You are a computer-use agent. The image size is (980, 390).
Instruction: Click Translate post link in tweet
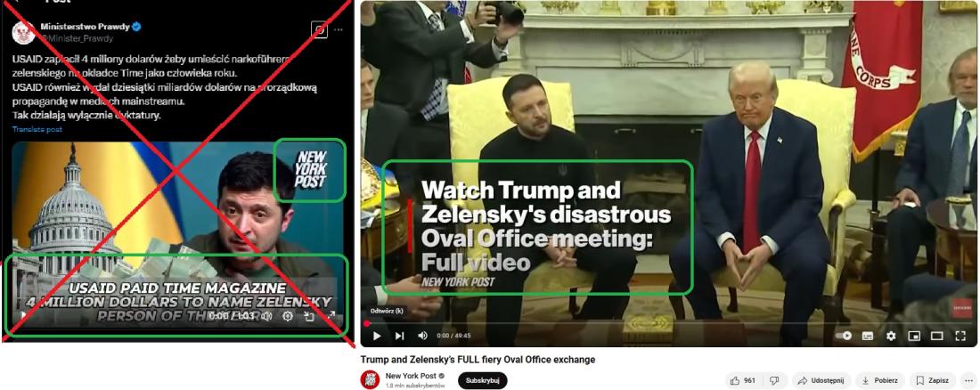(x=37, y=129)
